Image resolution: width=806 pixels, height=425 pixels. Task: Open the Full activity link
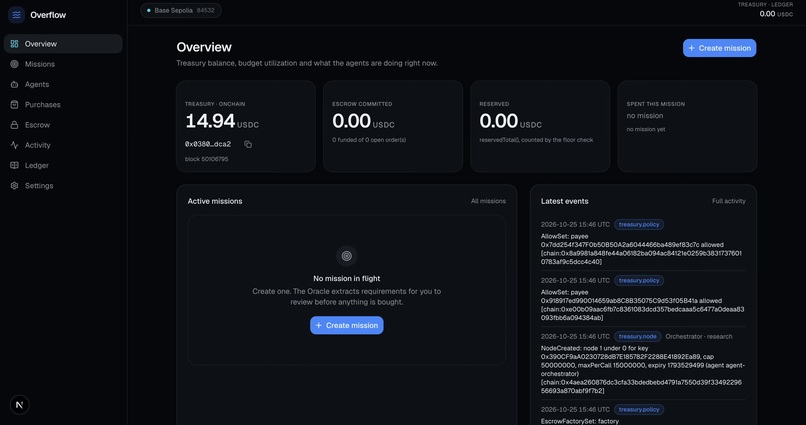click(x=728, y=201)
